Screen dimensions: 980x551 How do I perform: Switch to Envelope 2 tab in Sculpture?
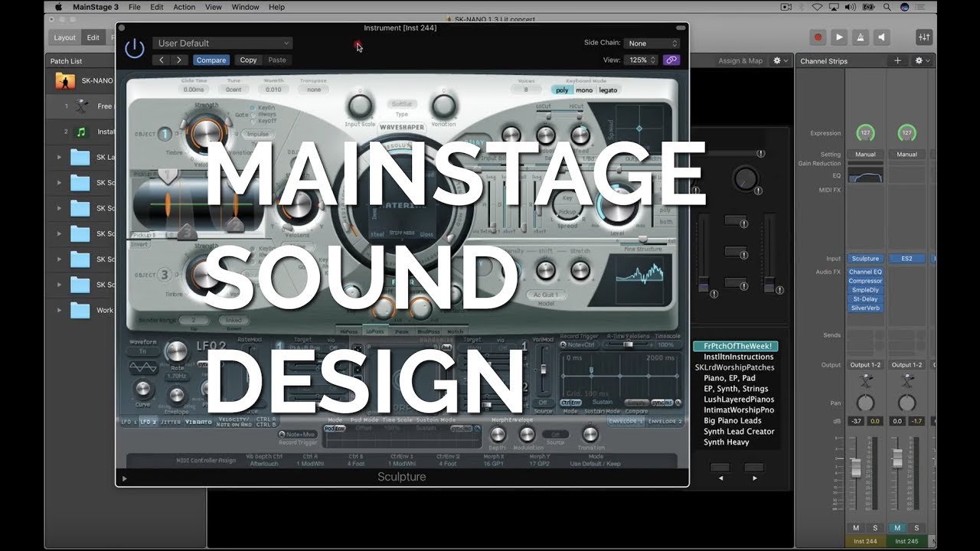(665, 422)
